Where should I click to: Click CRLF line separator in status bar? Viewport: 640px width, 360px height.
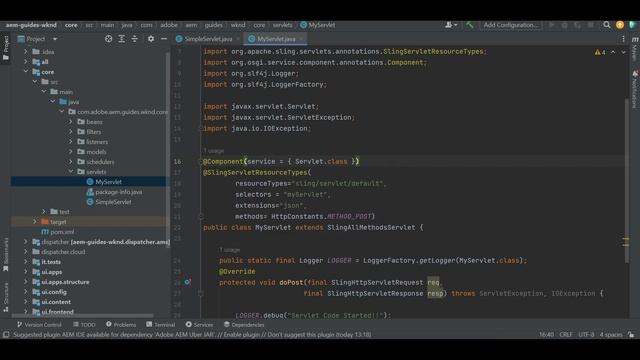coord(566,335)
